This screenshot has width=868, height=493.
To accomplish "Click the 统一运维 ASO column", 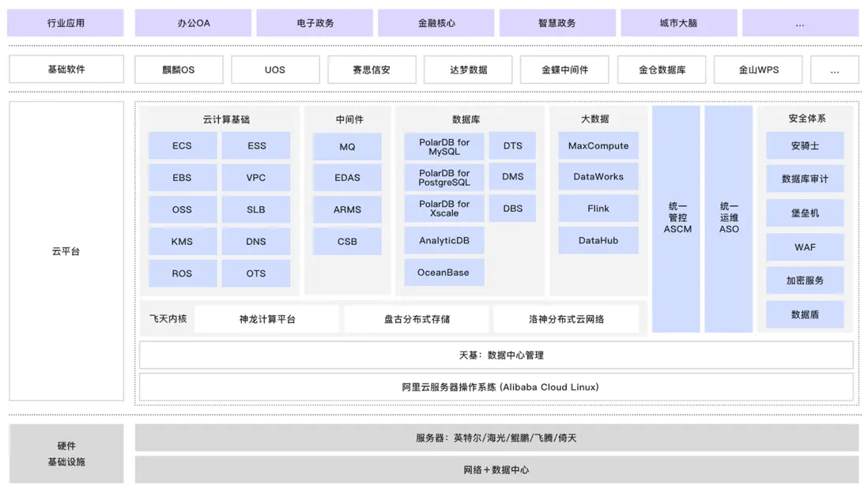I will 729,219.
